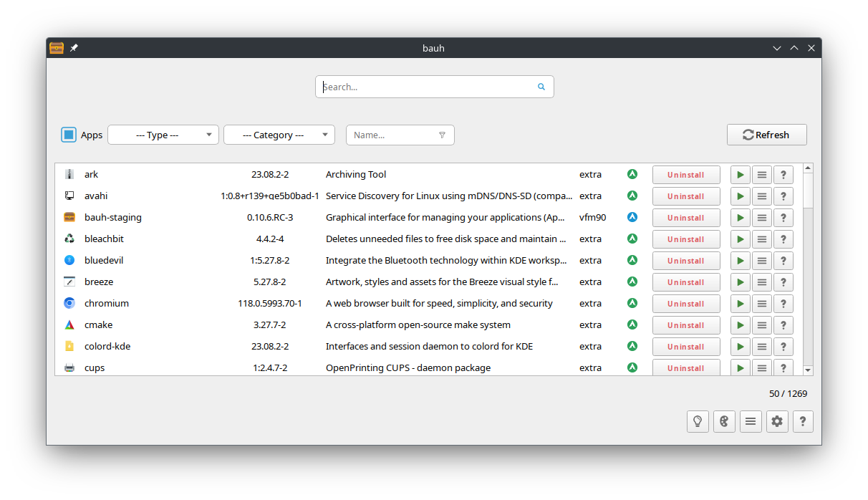The image size is (868, 500).
Task: Open the actions menu for ark
Action: 762,175
